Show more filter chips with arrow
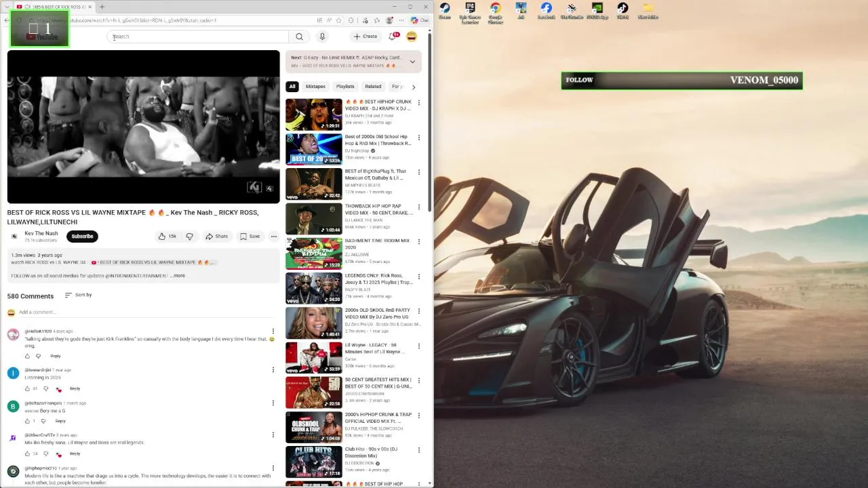This screenshot has height=488, width=868. coord(414,87)
